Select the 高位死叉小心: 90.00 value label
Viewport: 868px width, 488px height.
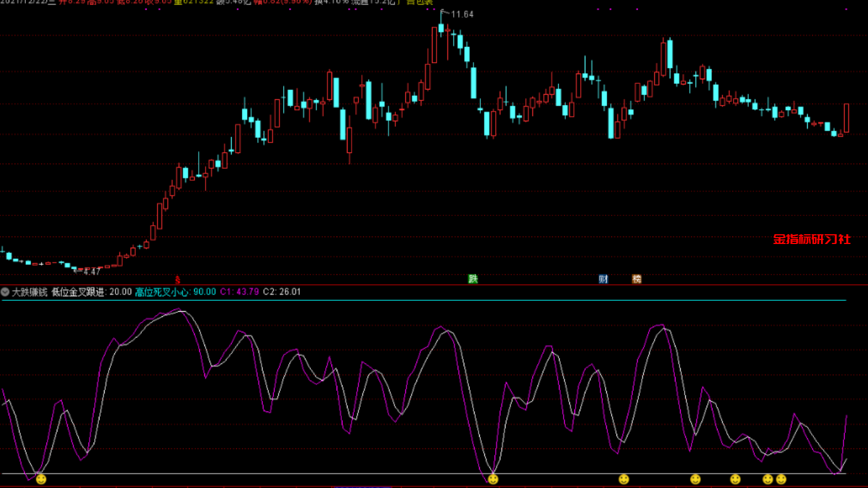[176, 292]
